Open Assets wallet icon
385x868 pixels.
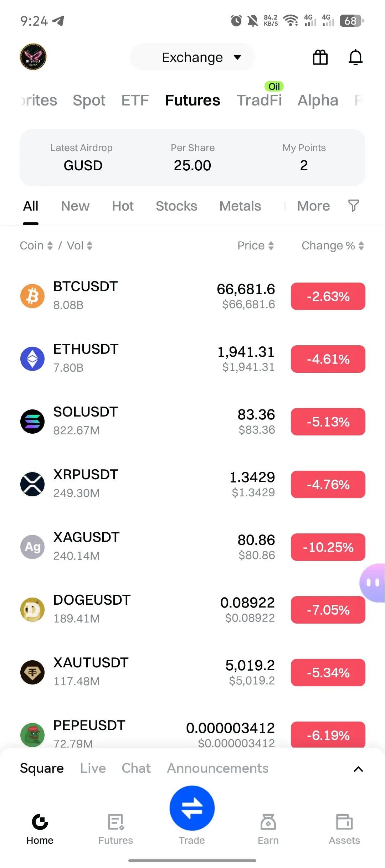pos(344,822)
